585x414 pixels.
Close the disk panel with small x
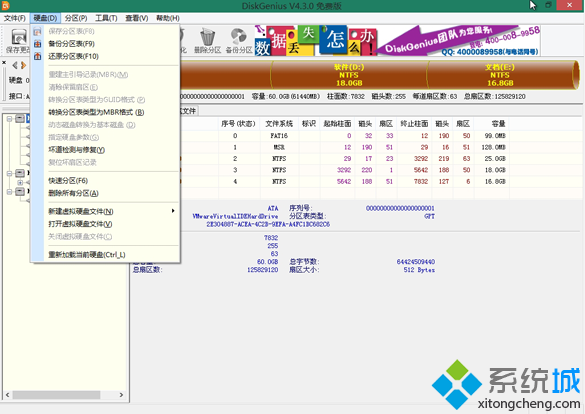tap(4, 63)
